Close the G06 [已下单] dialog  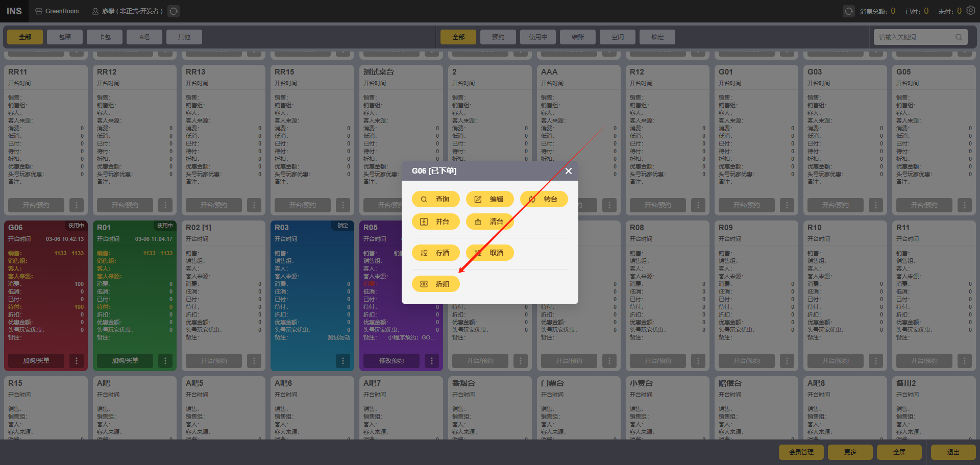point(569,171)
